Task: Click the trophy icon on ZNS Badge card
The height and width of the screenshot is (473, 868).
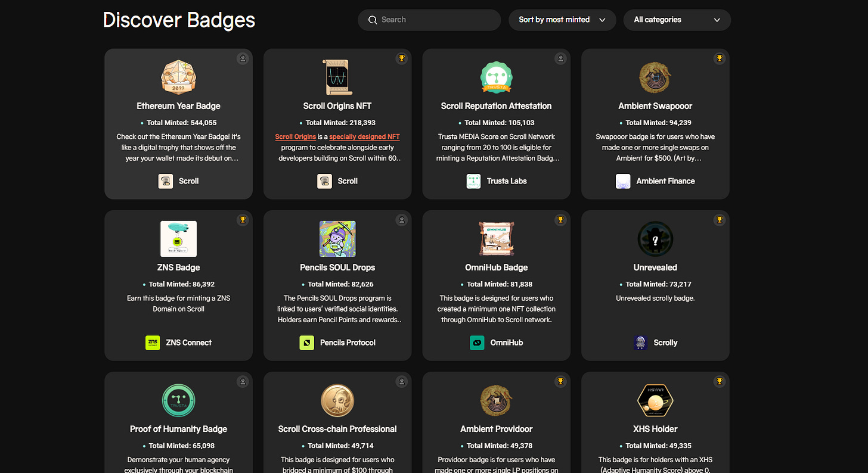Action: (x=243, y=220)
